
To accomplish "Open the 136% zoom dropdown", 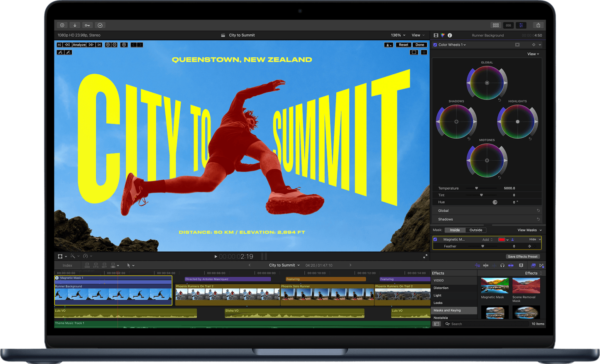I will [398, 35].
